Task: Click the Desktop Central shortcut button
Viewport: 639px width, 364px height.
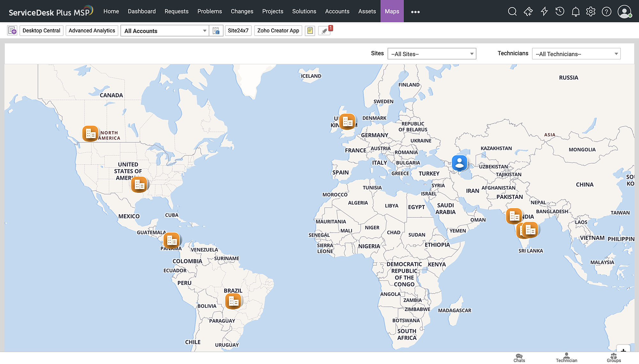Action: 42,31
